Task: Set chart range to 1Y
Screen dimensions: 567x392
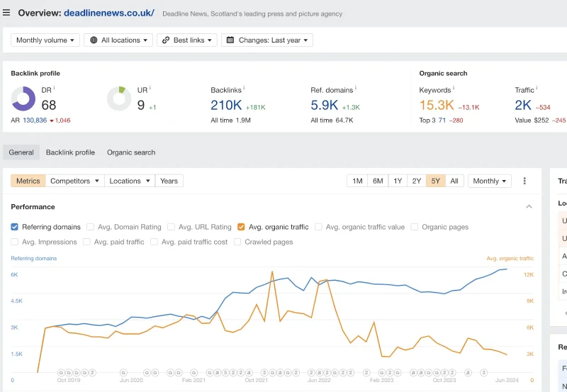Action: (398, 181)
